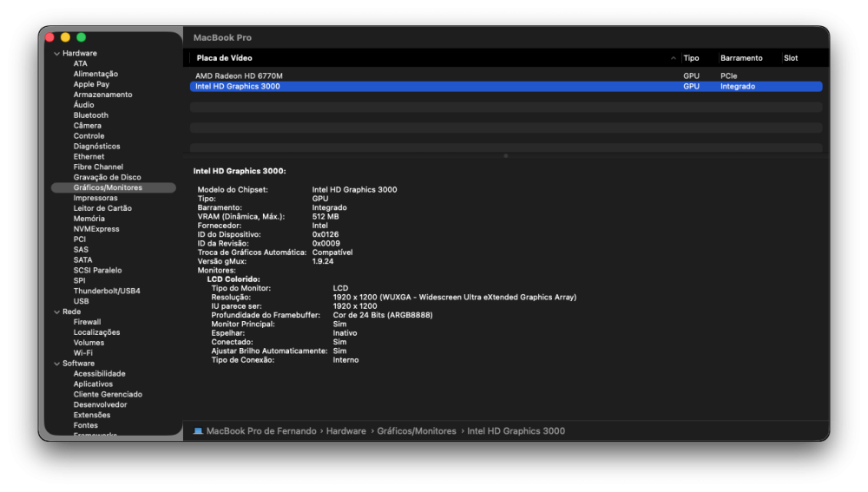
Task: Click the MacBook Pro computer icon in path bar
Action: click(x=198, y=431)
